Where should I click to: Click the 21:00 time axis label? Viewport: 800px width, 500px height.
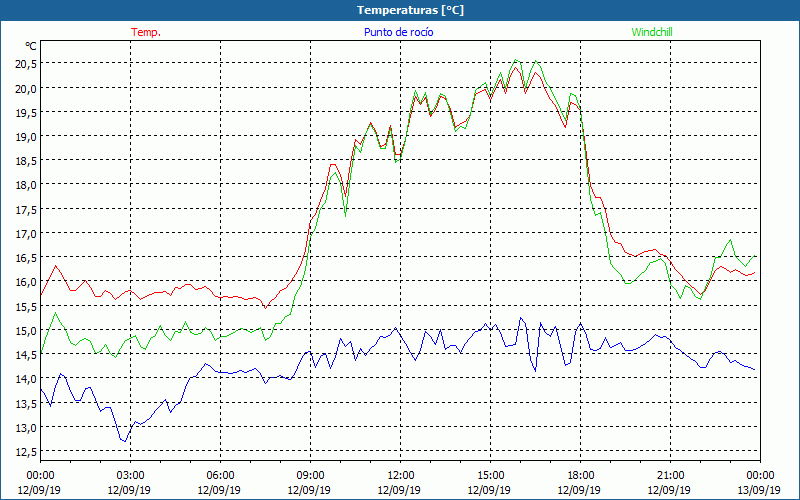point(670,476)
